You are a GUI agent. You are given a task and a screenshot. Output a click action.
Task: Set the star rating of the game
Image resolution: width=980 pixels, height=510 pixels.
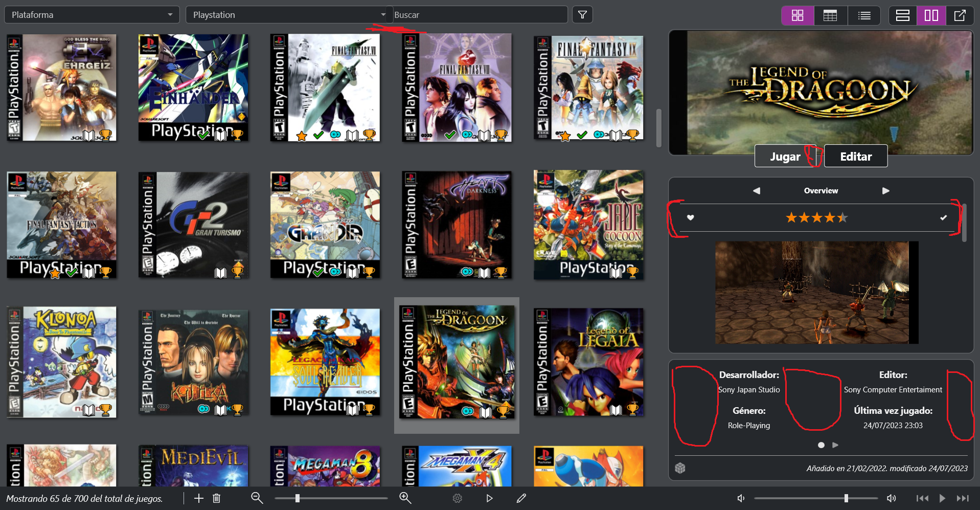816,218
